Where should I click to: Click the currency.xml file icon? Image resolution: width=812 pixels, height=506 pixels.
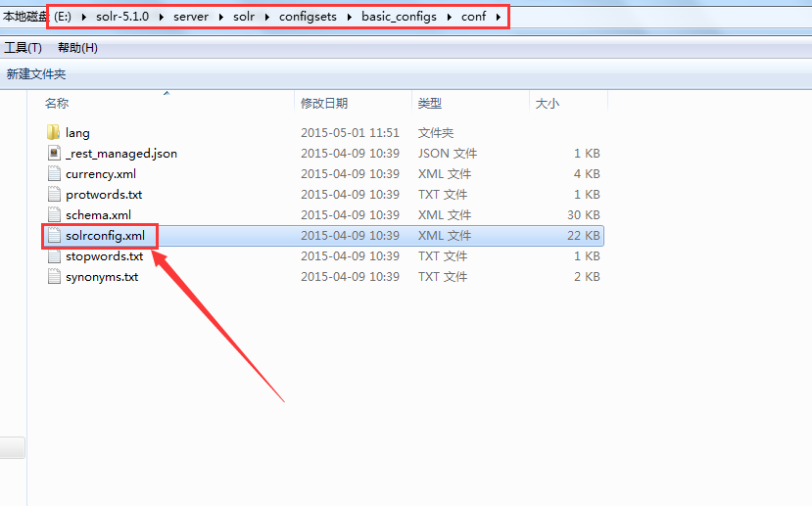[54, 174]
